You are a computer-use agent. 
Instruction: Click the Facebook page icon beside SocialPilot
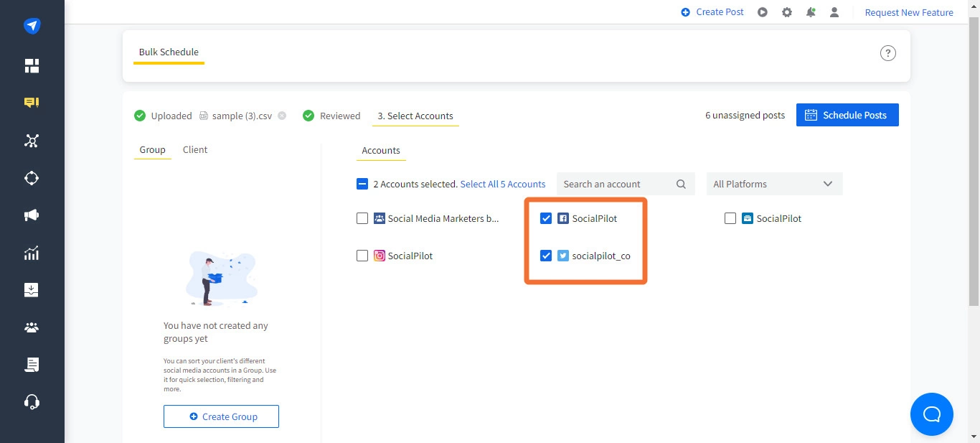(x=563, y=218)
